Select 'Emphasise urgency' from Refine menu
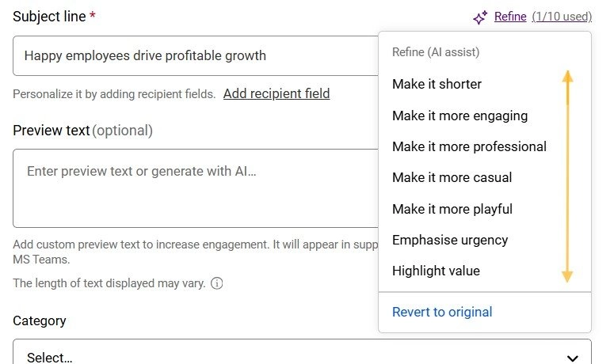 click(449, 240)
